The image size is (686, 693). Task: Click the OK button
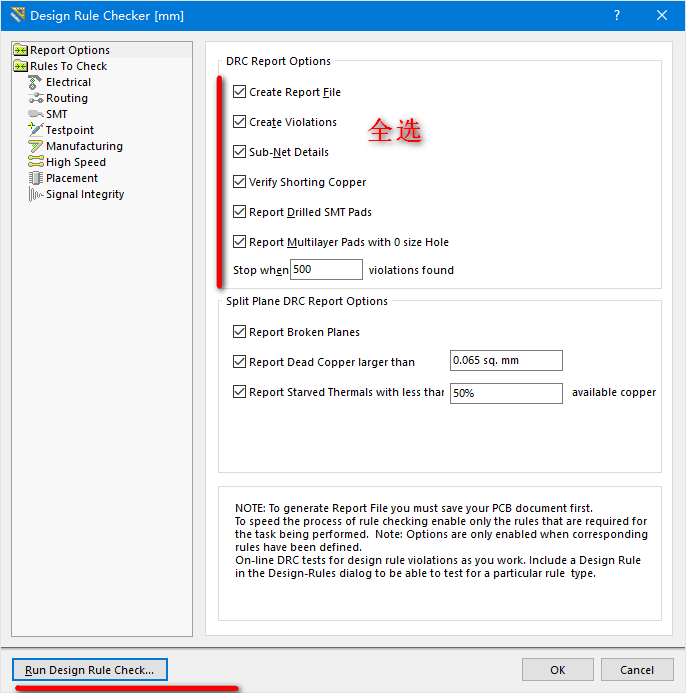tap(557, 670)
